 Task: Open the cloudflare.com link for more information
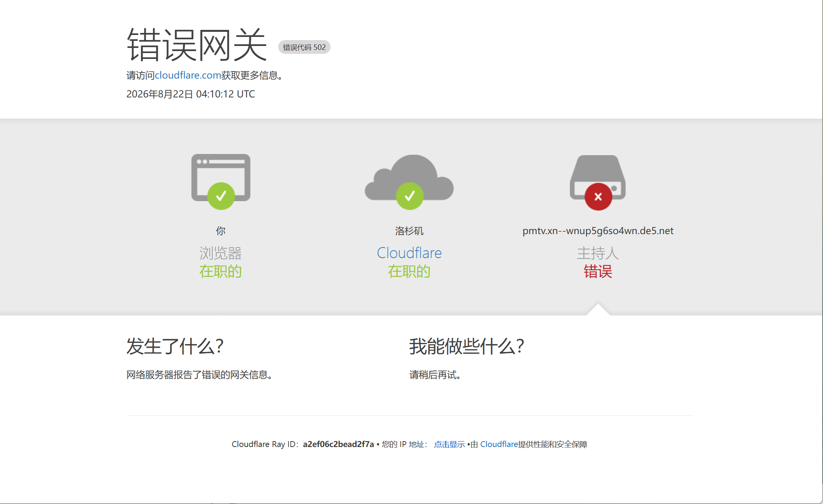pos(188,75)
